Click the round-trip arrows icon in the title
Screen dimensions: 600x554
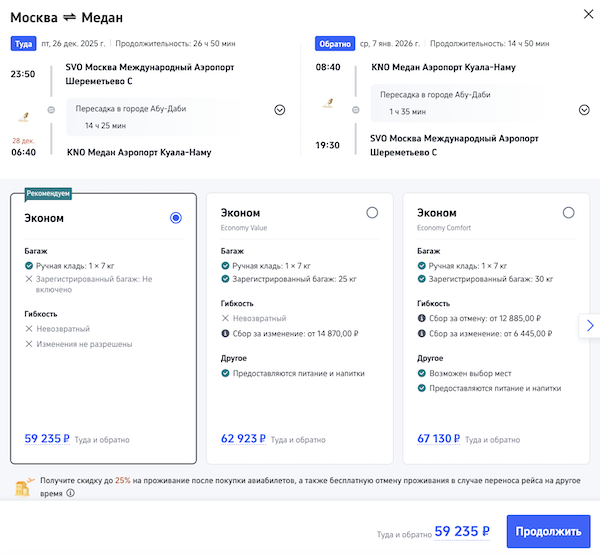point(72,17)
